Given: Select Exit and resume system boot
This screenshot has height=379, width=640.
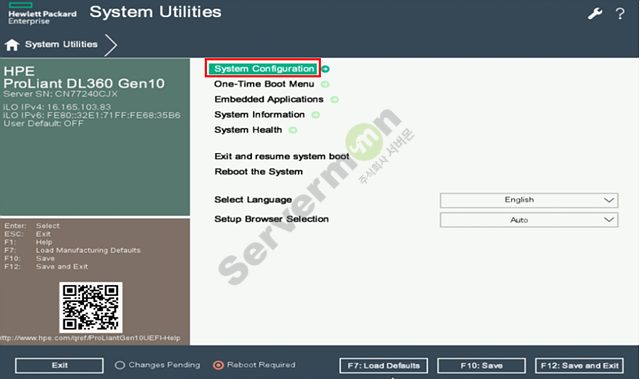Looking at the screenshot, I should 282,156.
